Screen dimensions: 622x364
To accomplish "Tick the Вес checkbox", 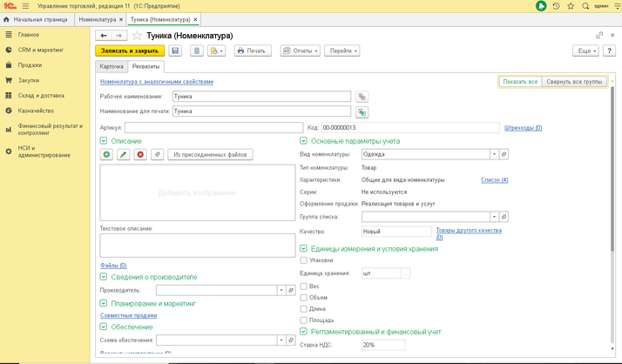I will click(303, 286).
